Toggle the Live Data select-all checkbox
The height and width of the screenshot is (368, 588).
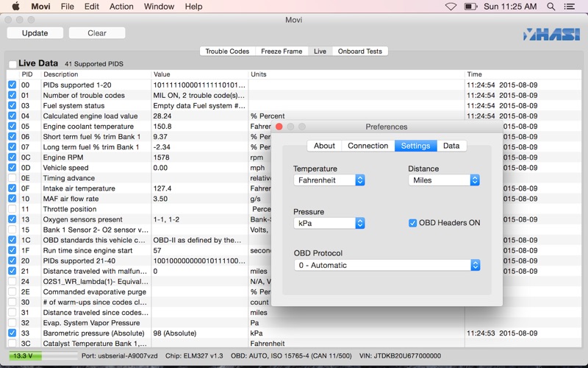(x=12, y=64)
